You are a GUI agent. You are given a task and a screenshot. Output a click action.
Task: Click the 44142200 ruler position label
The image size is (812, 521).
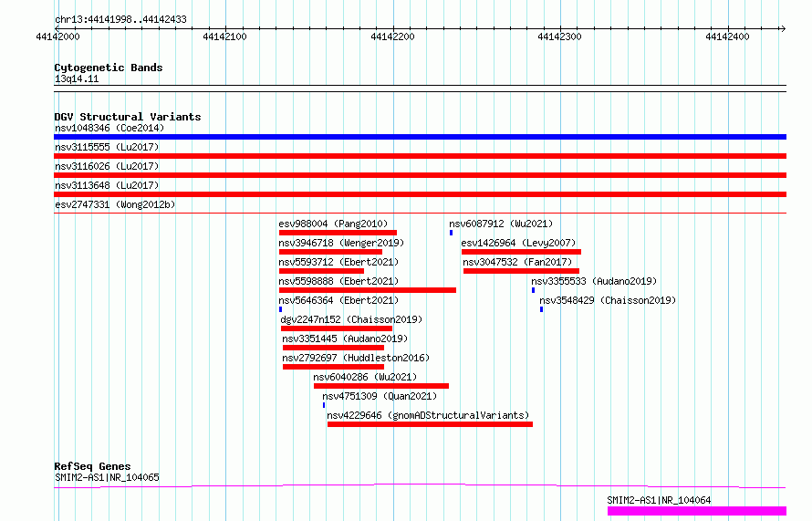point(392,36)
